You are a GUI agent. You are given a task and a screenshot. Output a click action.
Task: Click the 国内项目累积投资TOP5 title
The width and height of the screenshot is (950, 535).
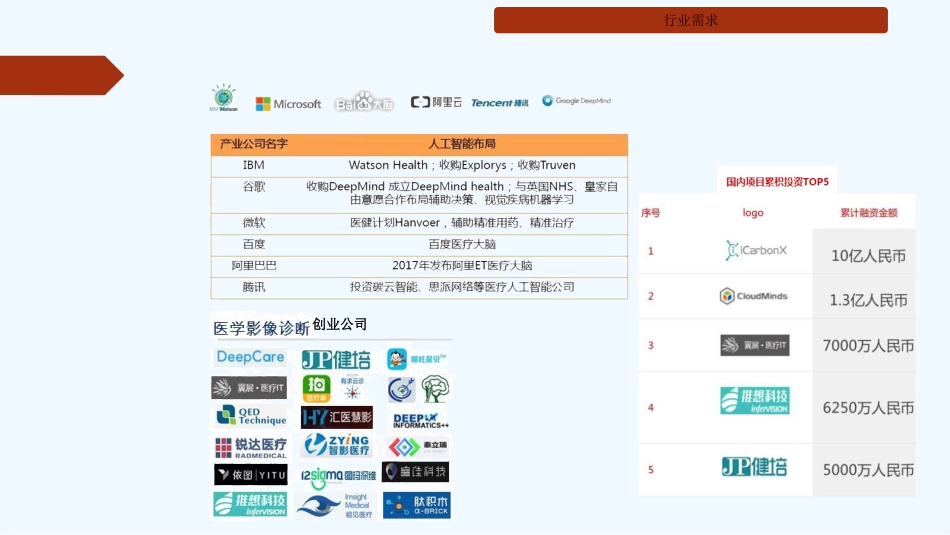[x=777, y=181]
